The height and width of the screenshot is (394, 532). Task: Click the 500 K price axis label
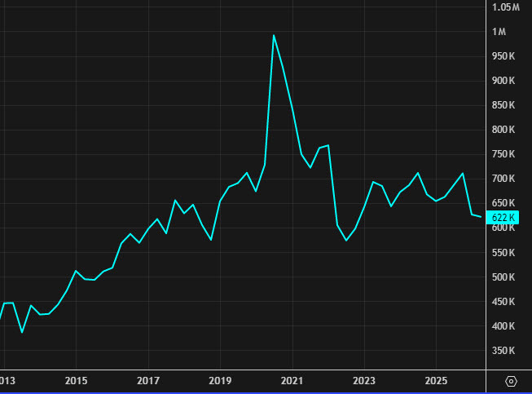[503, 277]
